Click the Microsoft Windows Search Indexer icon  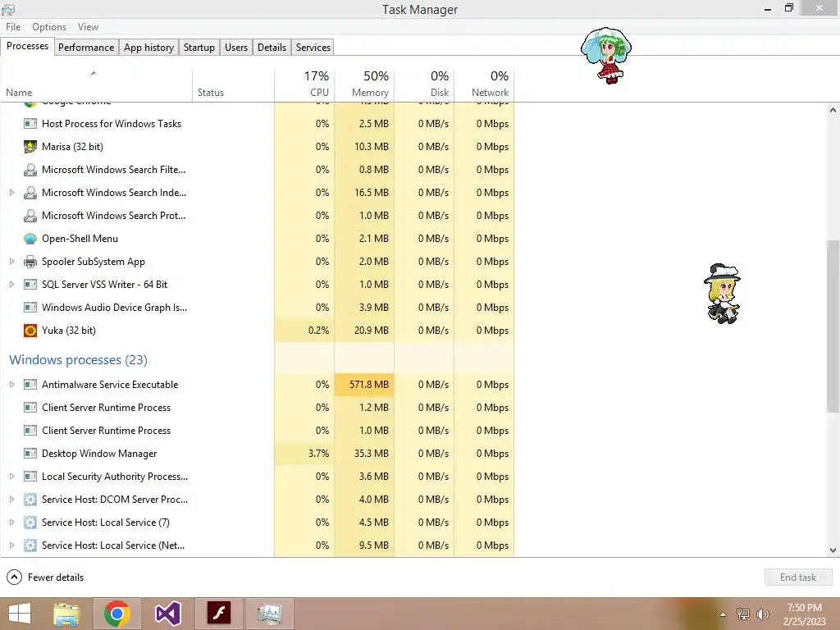click(x=30, y=193)
